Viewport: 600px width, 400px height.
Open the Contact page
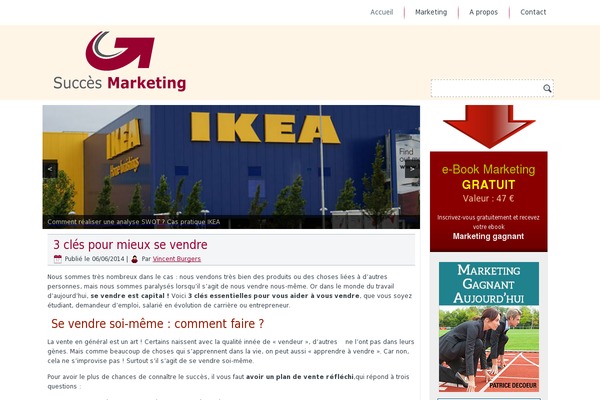point(533,12)
